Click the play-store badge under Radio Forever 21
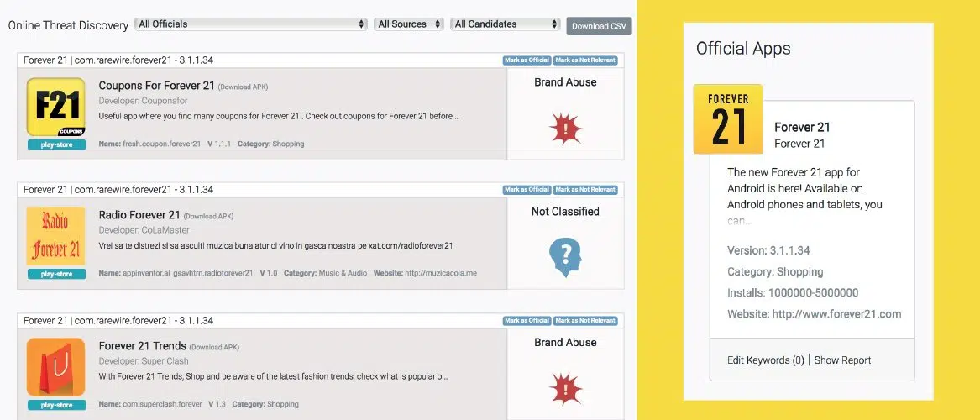980x420 pixels. point(55,274)
